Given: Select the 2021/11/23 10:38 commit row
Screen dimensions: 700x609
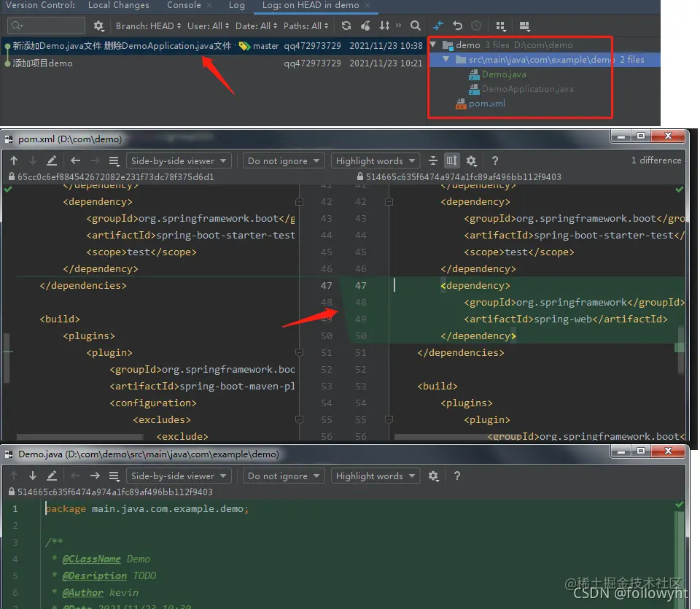Looking at the screenshot, I should tap(214, 45).
